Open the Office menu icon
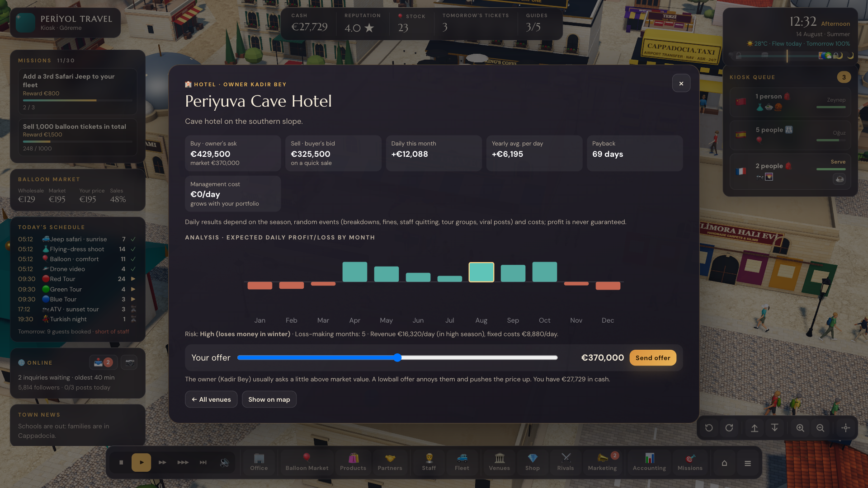This screenshot has width=868, height=488. (x=259, y=462)
